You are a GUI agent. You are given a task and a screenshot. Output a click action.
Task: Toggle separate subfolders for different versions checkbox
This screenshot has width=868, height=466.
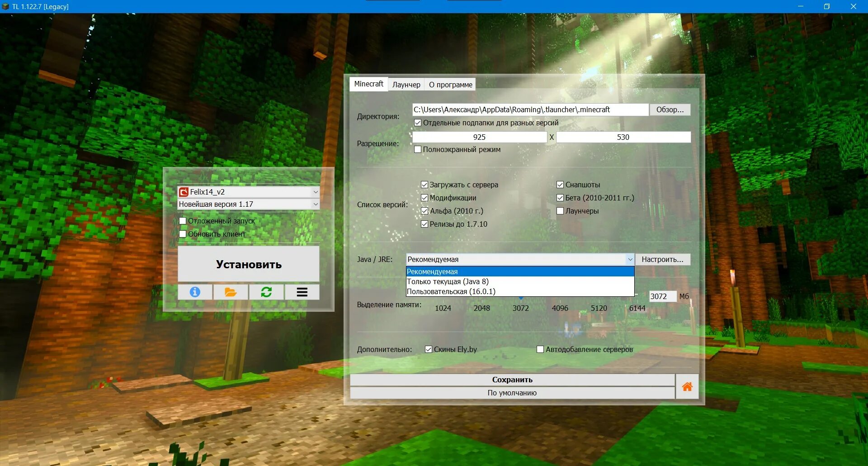(x=418, y=123)
